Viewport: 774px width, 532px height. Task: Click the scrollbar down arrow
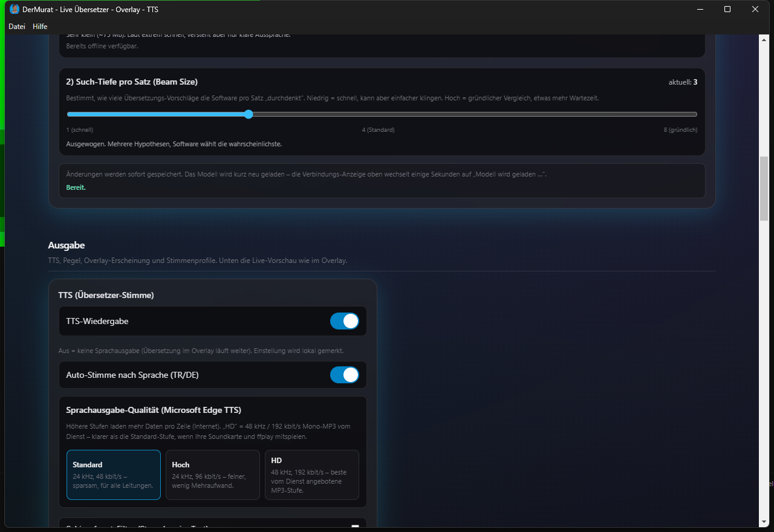click(764, 521)
